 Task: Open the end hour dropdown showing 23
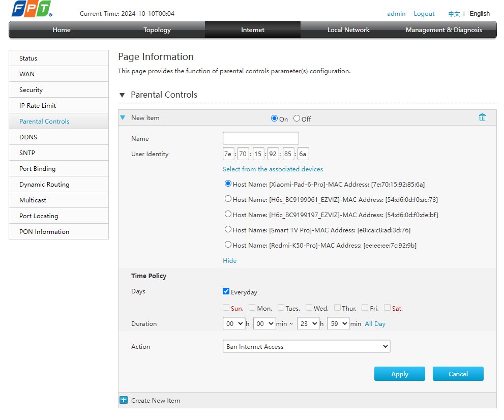[308, 323]
